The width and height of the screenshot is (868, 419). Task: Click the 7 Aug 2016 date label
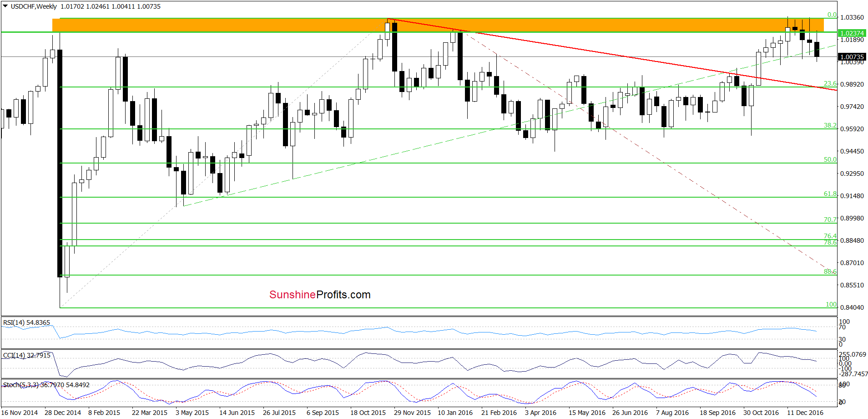coord(672,413)
